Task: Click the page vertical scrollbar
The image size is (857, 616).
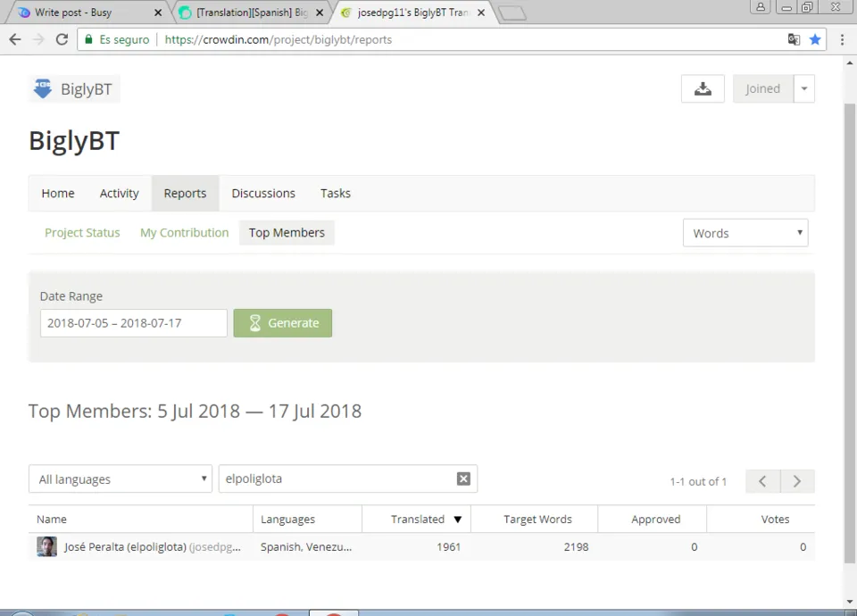Action: [849, 333]
